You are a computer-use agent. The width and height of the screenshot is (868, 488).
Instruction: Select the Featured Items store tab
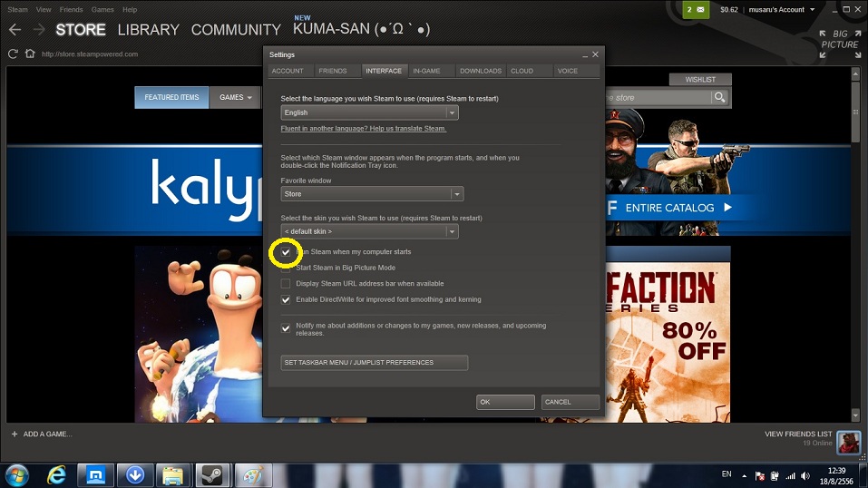point(171,97)
